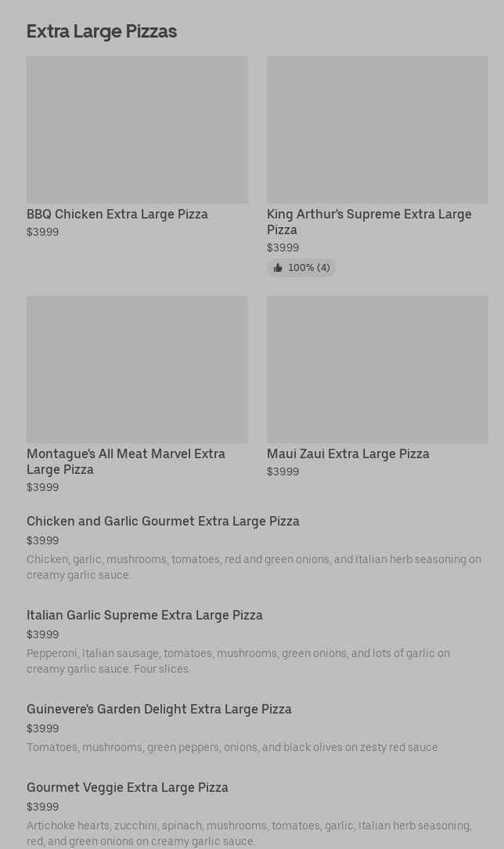504x849 pixels.
Task: Open King Arthur's Supreme pizza photo
Action: pos(377,130)
